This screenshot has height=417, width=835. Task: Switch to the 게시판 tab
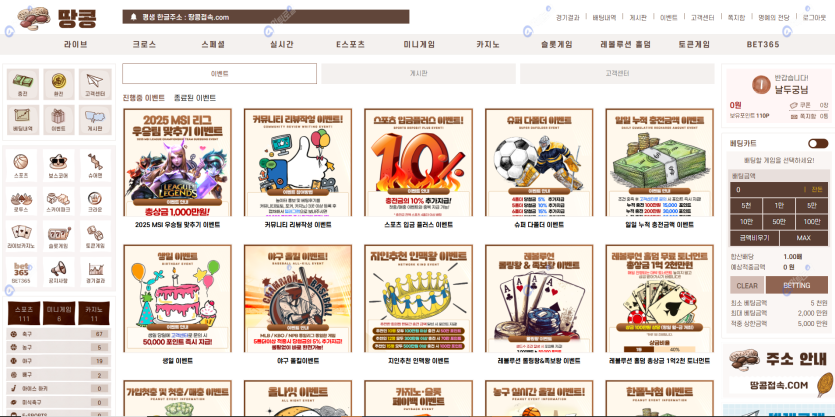coord(418,73)
